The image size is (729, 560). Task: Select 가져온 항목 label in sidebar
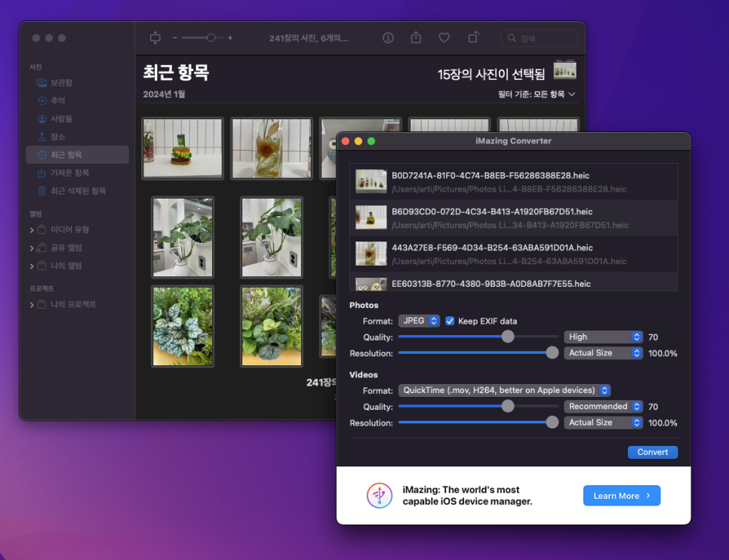69,173
